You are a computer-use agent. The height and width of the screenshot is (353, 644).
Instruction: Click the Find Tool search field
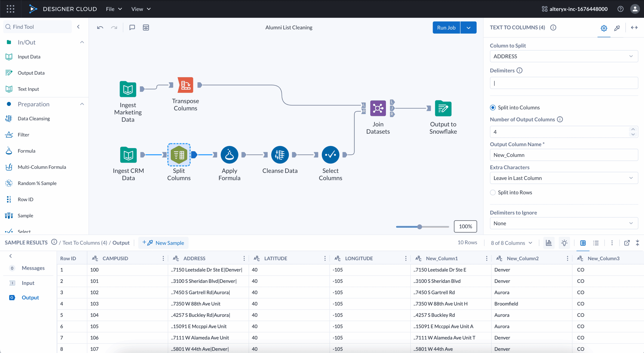(x=37, y=26)
